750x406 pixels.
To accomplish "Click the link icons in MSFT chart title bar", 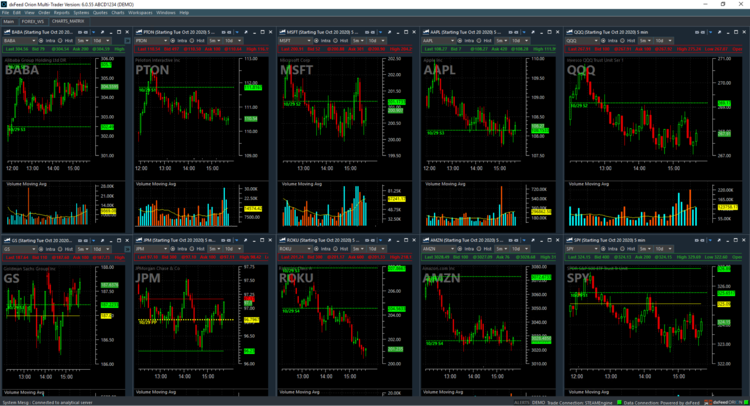I will pos(371,32).
